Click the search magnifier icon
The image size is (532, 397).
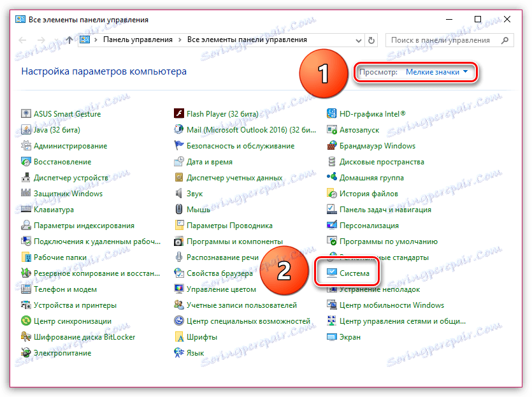tap(505, 40)
